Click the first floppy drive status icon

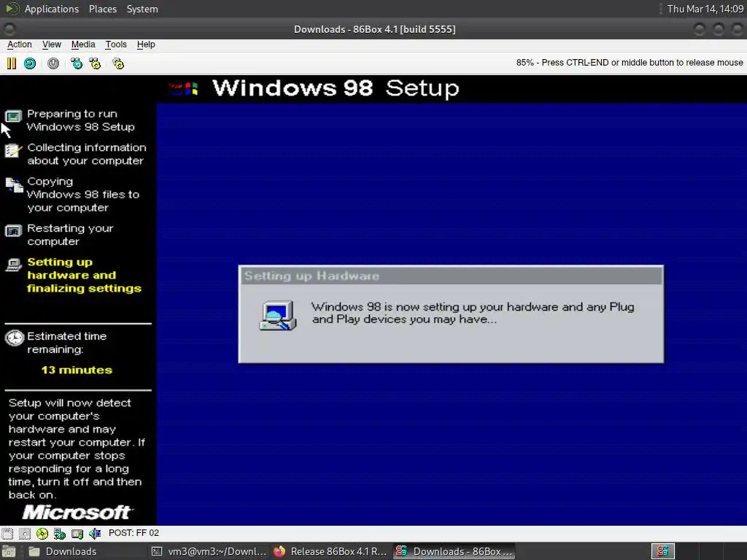7,533
